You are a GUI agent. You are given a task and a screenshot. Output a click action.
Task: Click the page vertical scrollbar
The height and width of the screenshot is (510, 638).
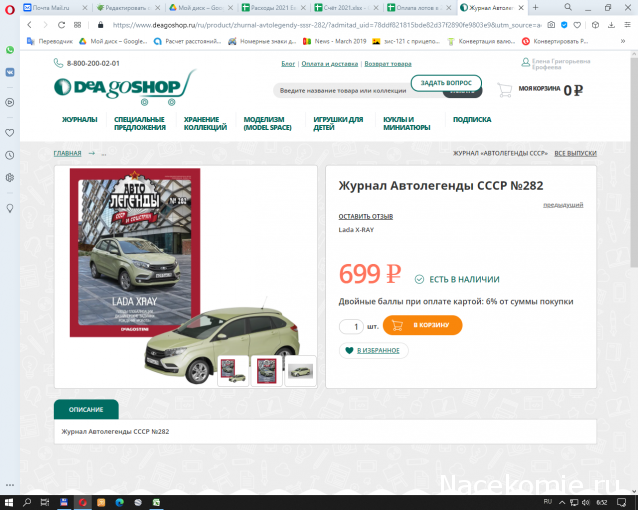coord(634,163)
